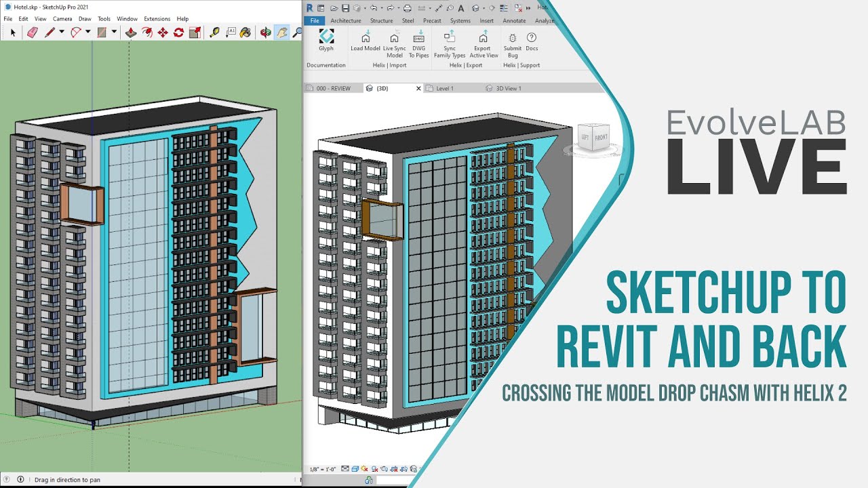Open Revit Default 3D View icon
The height and width of the screenshot is (488, 868).
pyautogui.click(x=475, y=8)
